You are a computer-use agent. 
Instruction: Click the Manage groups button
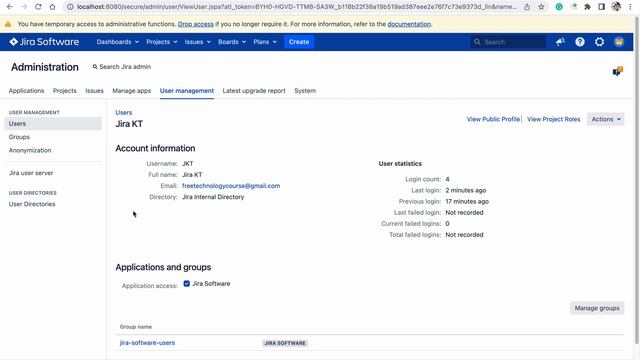pyautogui.click(x=597, y=308)
